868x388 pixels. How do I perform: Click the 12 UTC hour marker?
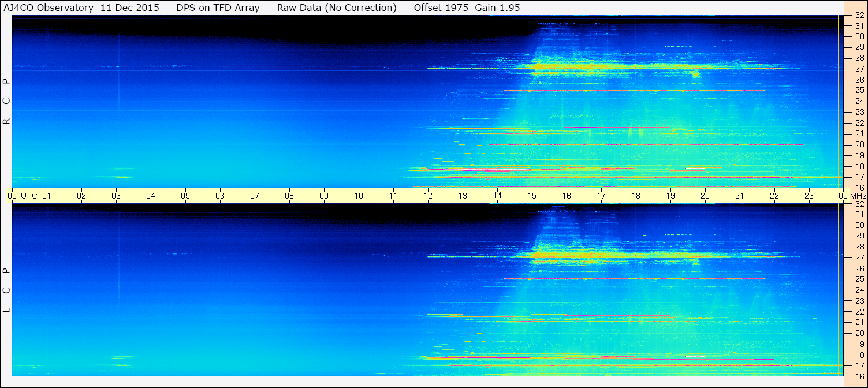click(428, 196)
